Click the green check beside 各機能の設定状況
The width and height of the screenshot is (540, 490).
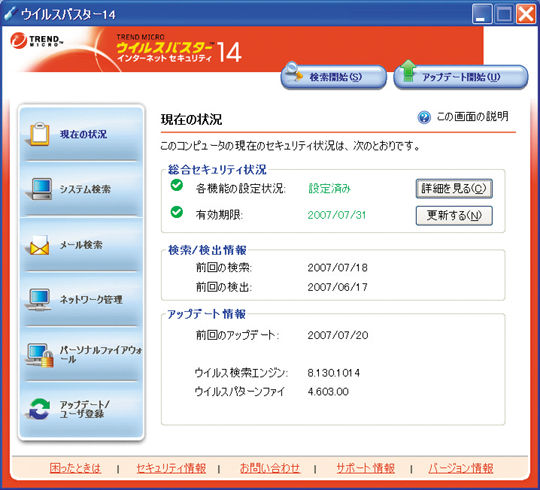click(x=177, y=185)
